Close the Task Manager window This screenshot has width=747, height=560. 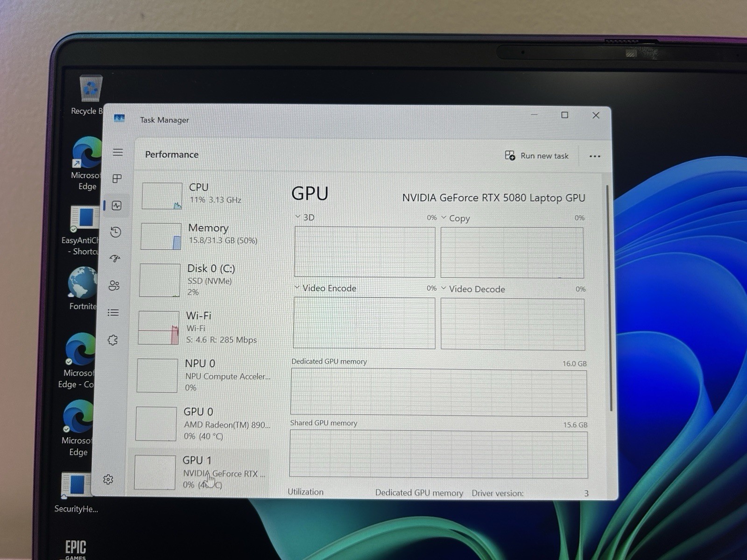coord(596,115)
